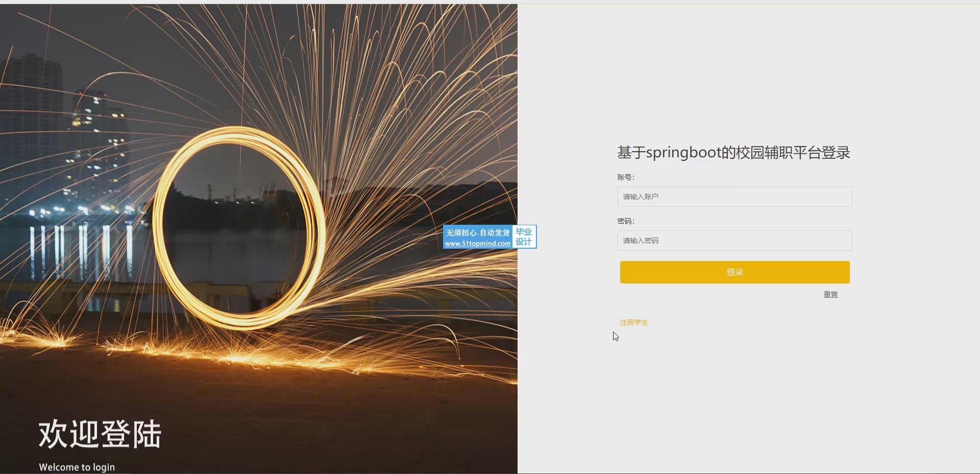Open the 注册学生 registration link

633,322
